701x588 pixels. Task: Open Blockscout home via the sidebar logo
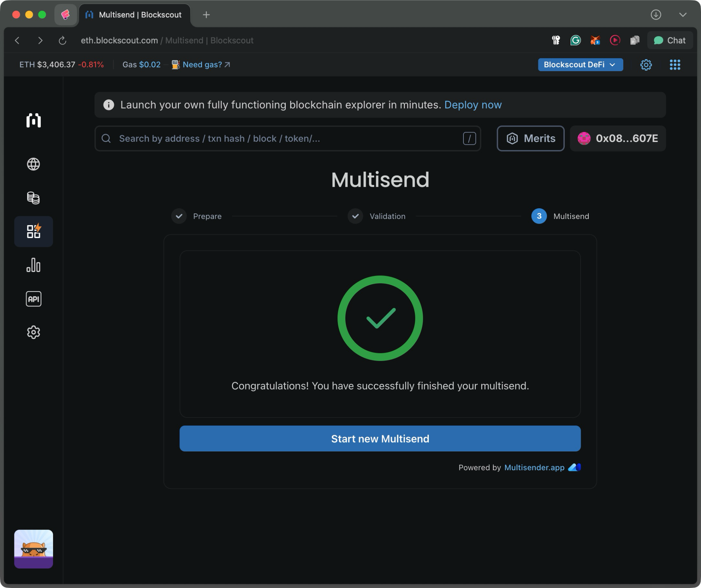33,120
